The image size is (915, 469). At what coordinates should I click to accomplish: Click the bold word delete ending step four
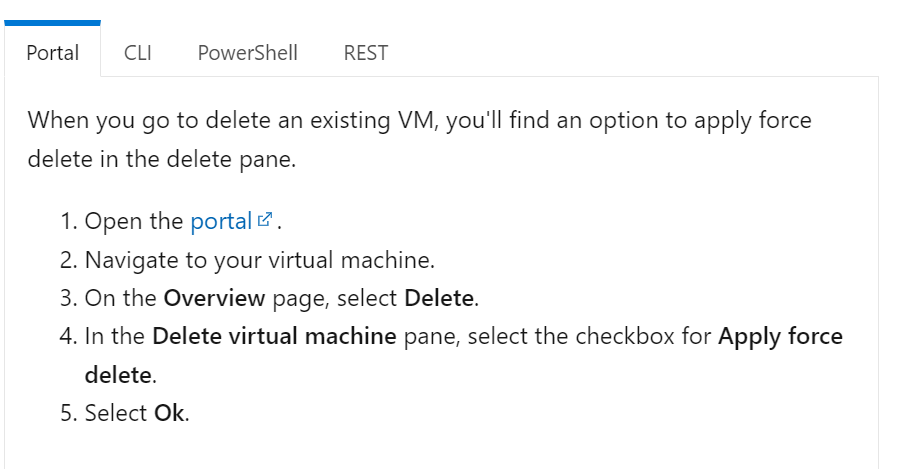point(118,374)
